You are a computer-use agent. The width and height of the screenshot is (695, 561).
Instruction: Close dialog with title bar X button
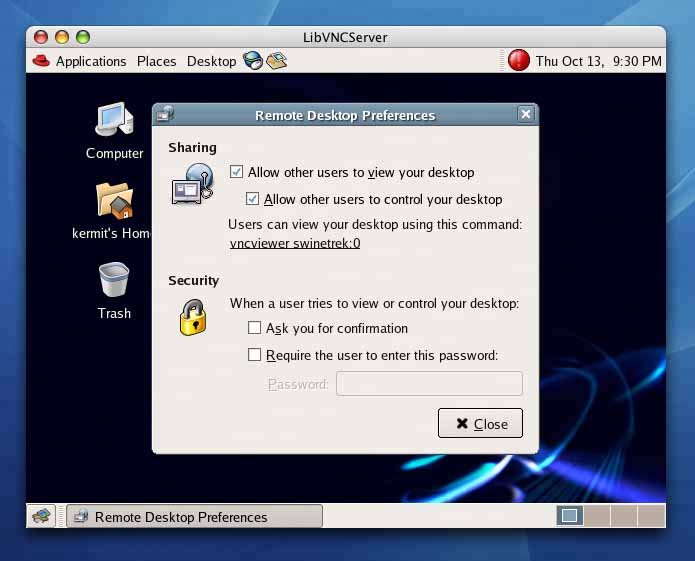pyautogui.click(x=526, y=114)
